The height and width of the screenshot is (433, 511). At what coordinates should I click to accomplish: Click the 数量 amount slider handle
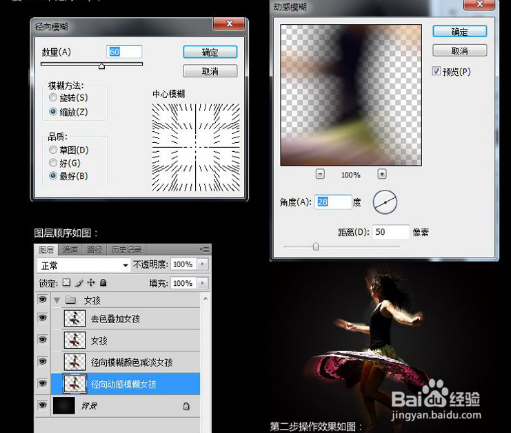102,66
